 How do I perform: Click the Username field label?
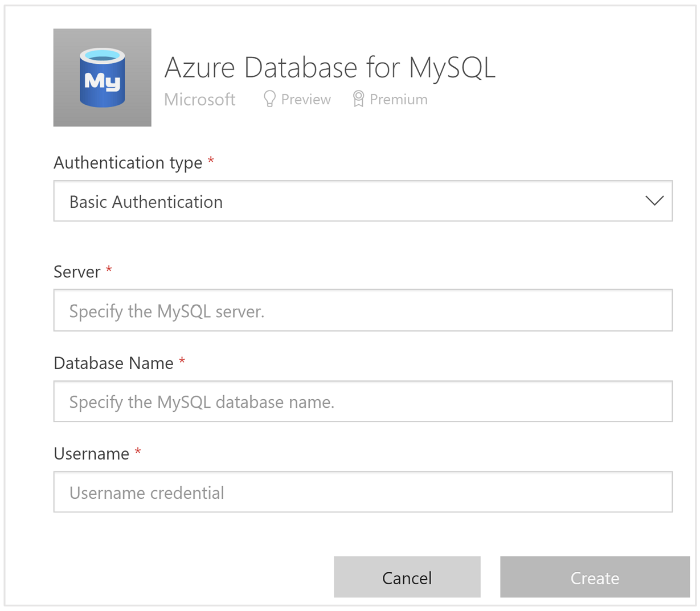click(x=91, y=454)
